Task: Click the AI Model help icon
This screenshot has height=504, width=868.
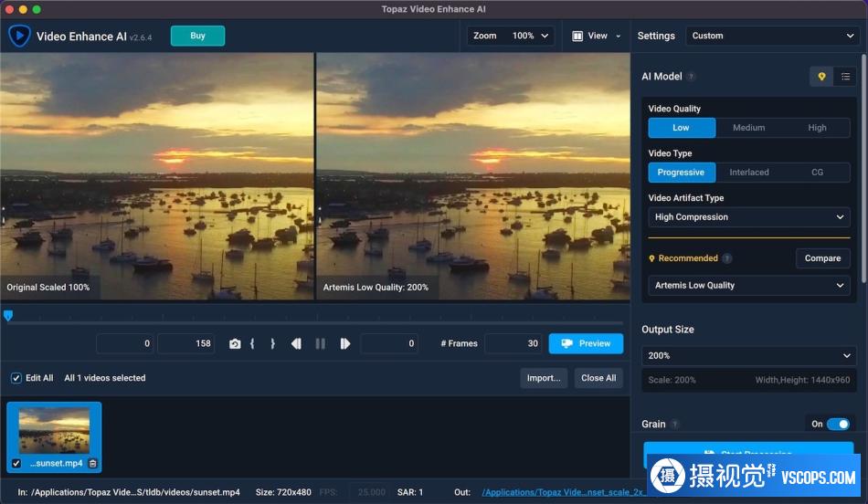Action: click(x=691, y=77)
